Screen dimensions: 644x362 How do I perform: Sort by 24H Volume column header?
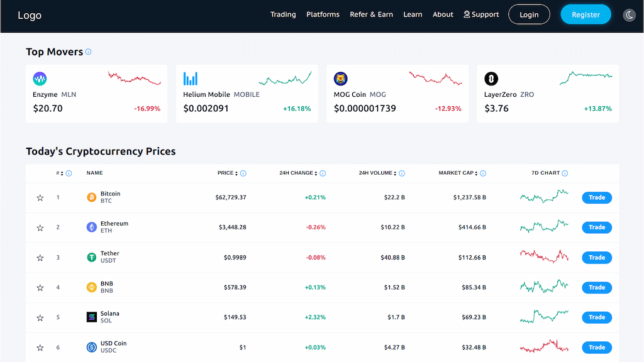[377, 173]
